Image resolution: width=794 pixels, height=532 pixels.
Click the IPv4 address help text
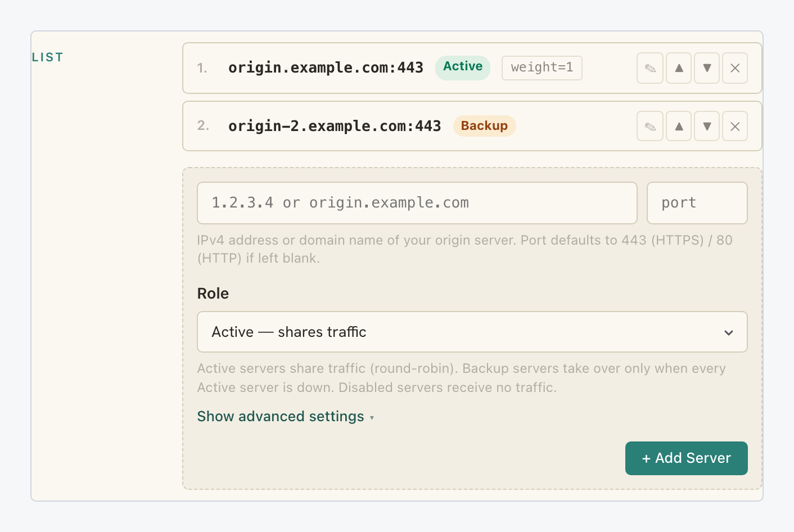coord(465,249)
